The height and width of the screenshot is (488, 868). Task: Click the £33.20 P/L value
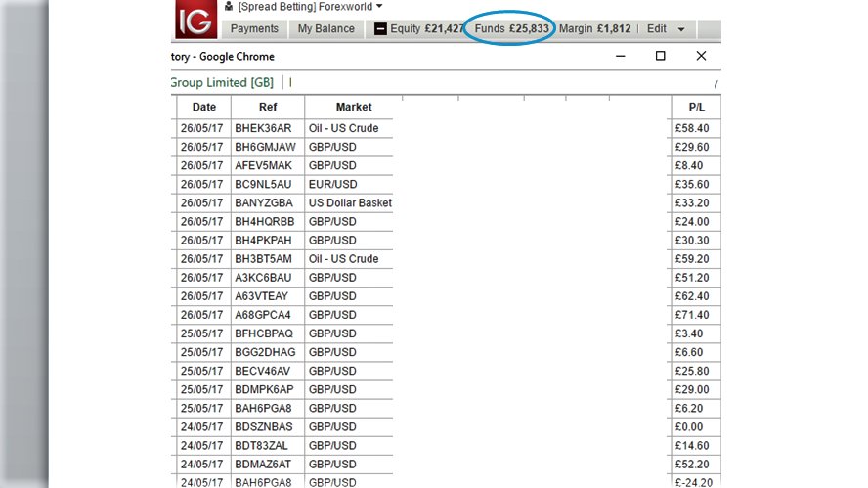click(x=692, y=203)
